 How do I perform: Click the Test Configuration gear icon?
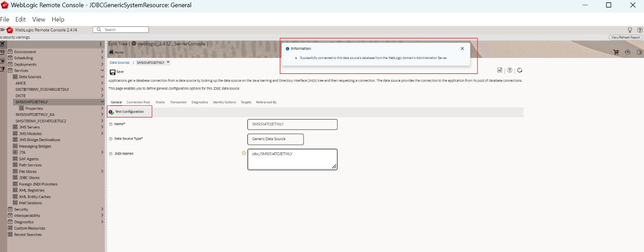[x=111, y=112]
